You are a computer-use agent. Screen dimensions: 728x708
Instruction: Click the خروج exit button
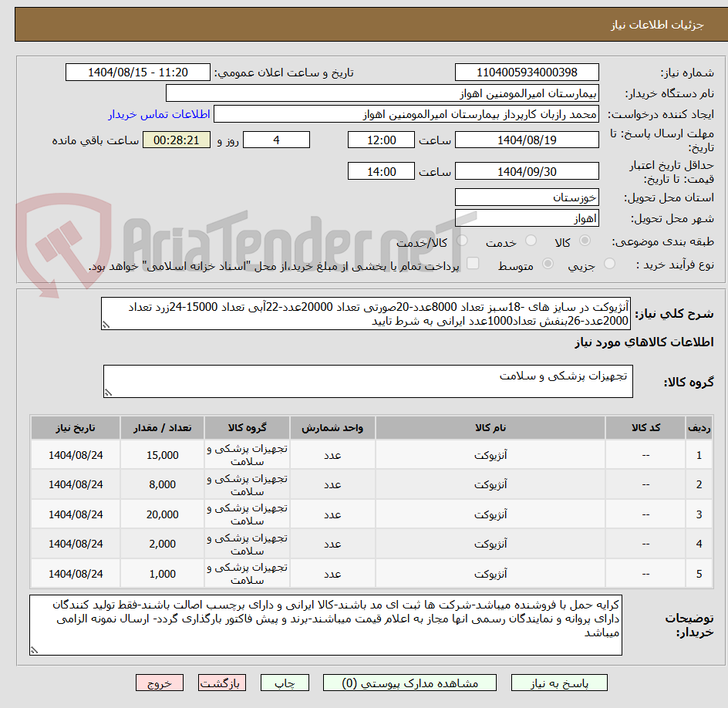[160, 683]
